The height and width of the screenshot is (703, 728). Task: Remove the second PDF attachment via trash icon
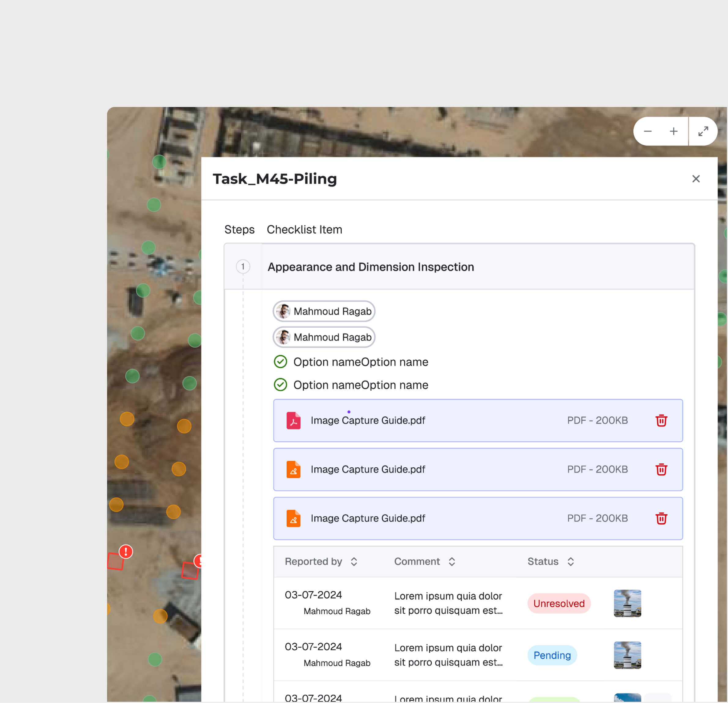point(662,469)
